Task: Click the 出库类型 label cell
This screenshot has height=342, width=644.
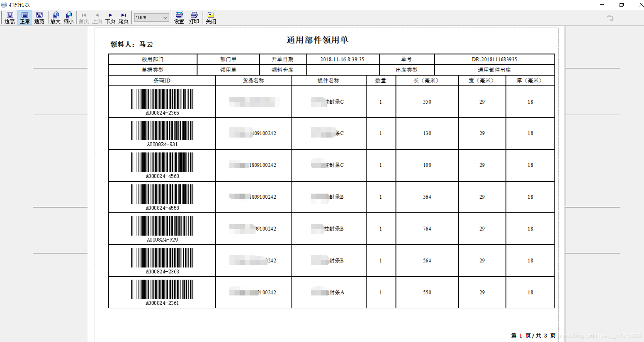Action: [407, 70]
